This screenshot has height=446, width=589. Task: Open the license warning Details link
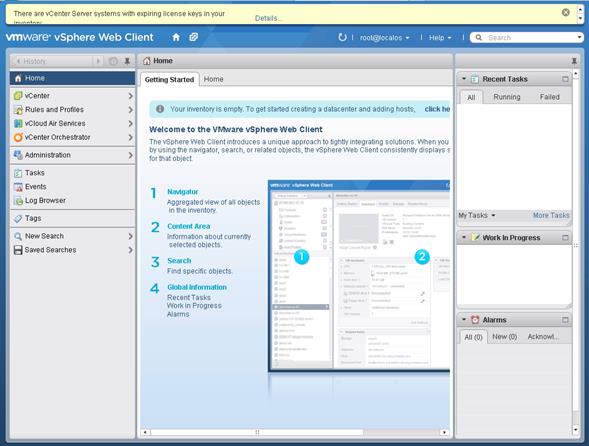(268, 18)
